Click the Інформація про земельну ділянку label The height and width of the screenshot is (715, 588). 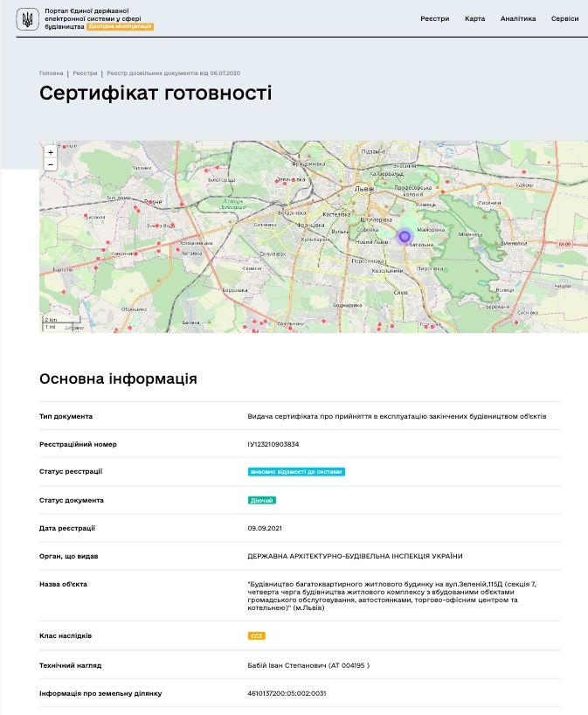click(x=100, y=693)
